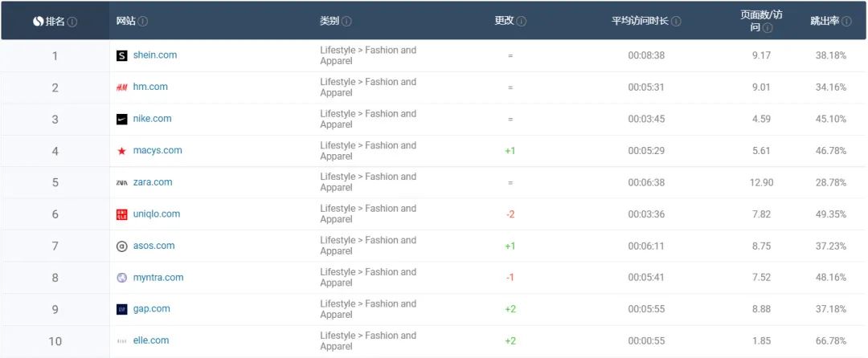Image resolution: width=868 pixels, height=358 pixels.
Task: Sort by 平均访问时长 column header
Action: (641, 21)
